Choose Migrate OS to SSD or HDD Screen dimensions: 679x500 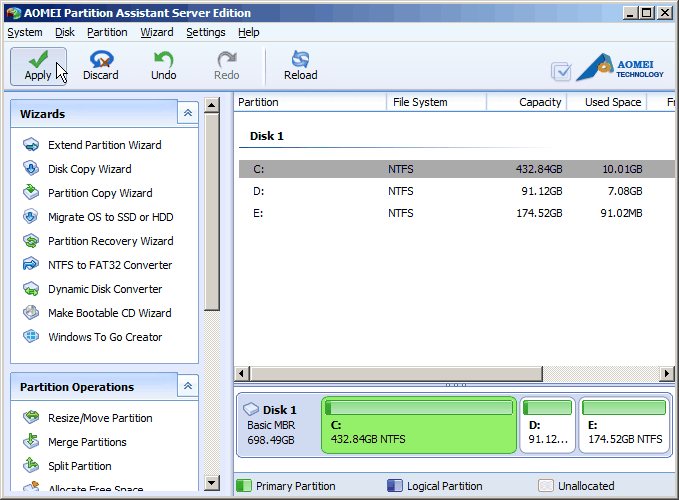pyautogui.click(x=110, y=217)
